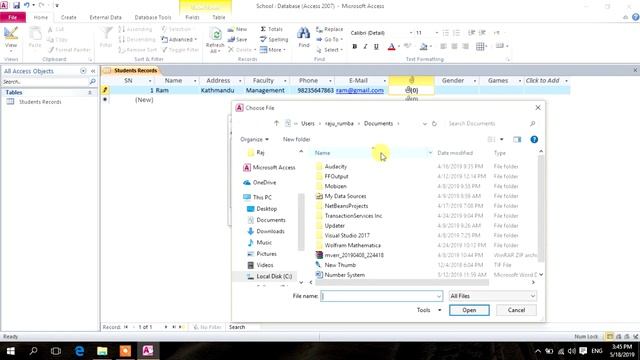Collapse the Tables group in navigation pane
Screen dimensions: 640x360
[90, 93]
